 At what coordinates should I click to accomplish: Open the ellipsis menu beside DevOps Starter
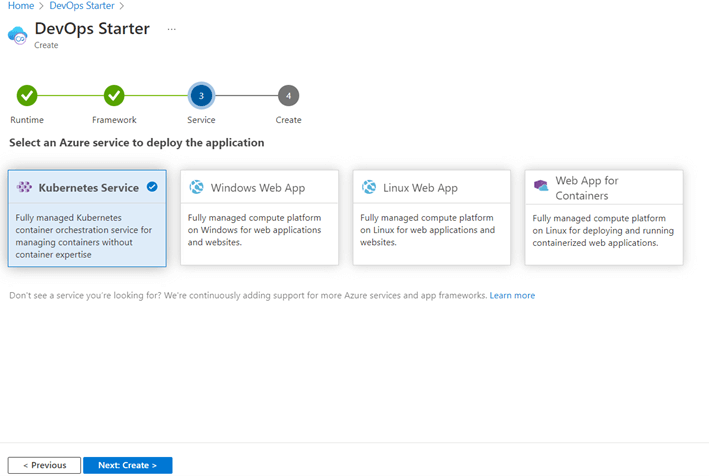click(x=171, y=29)
